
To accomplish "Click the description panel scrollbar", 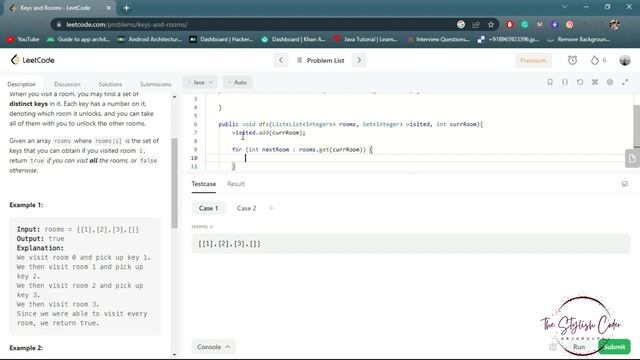I will pos(175,183).
